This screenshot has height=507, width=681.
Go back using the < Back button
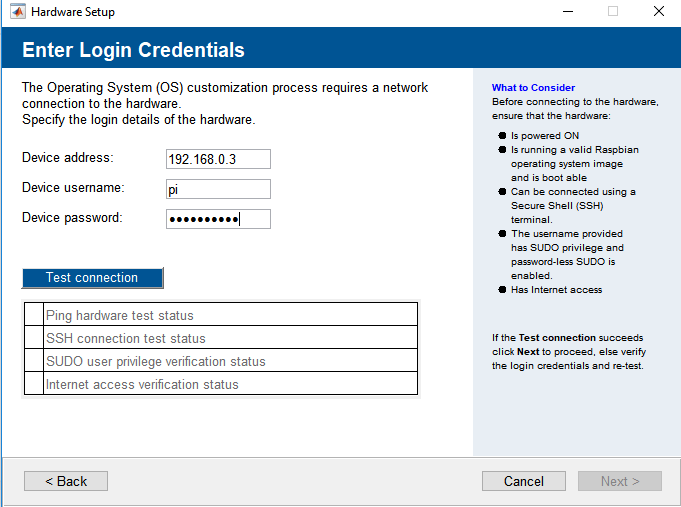tap(66, 481)
